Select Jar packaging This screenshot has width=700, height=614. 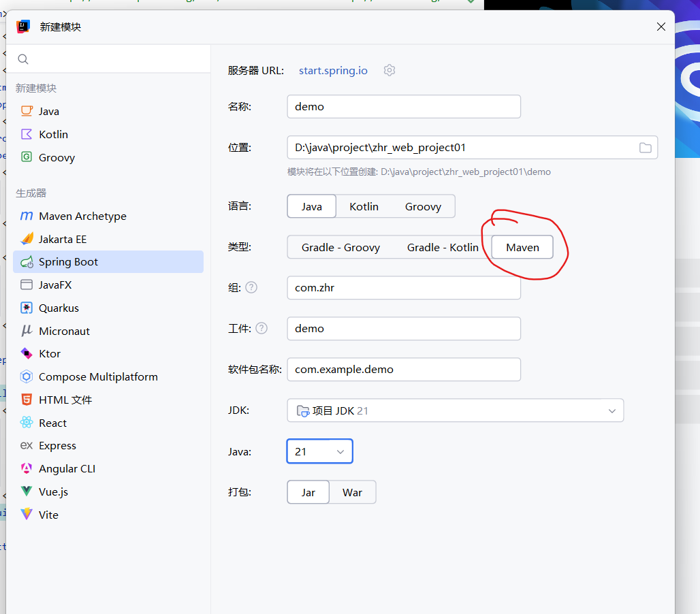308,492
